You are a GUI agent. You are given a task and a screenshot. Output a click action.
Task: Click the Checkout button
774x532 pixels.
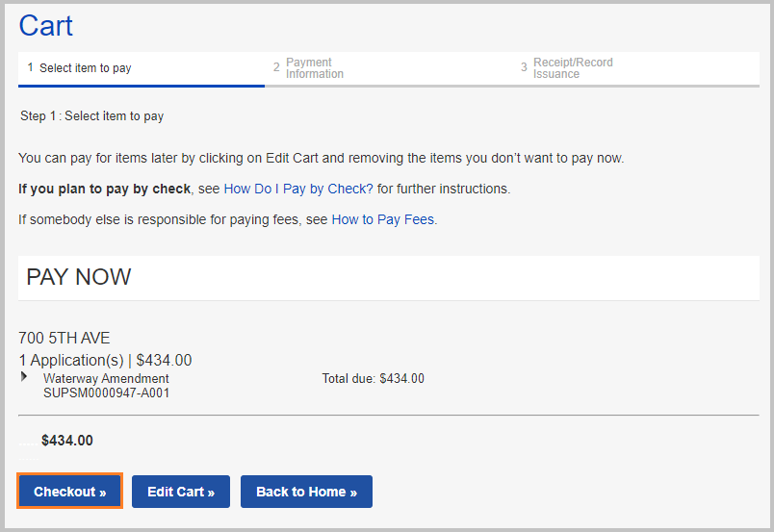click(x=69, y=492)
